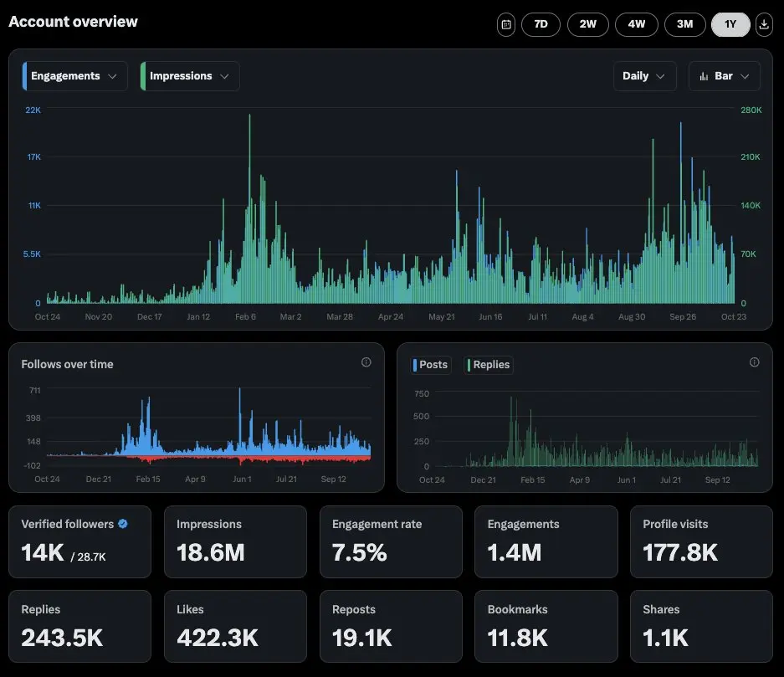Open the Bar chart type dropdown
Viewport: 784px width, 677px height.
725,76
